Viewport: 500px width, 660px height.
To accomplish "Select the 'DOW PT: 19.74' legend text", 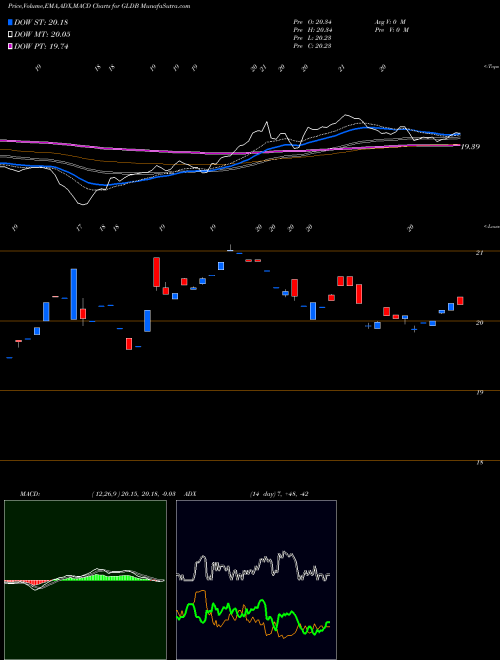I will [x=41, y=47].
